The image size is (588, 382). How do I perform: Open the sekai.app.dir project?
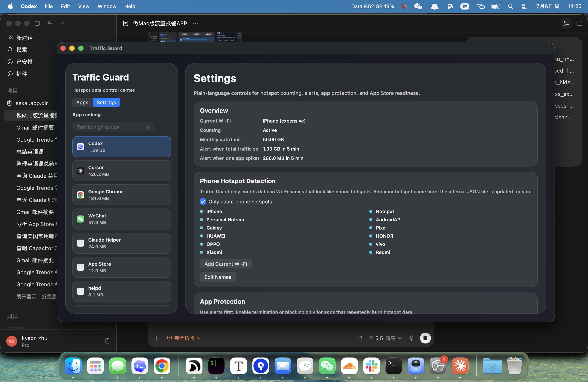32,103
